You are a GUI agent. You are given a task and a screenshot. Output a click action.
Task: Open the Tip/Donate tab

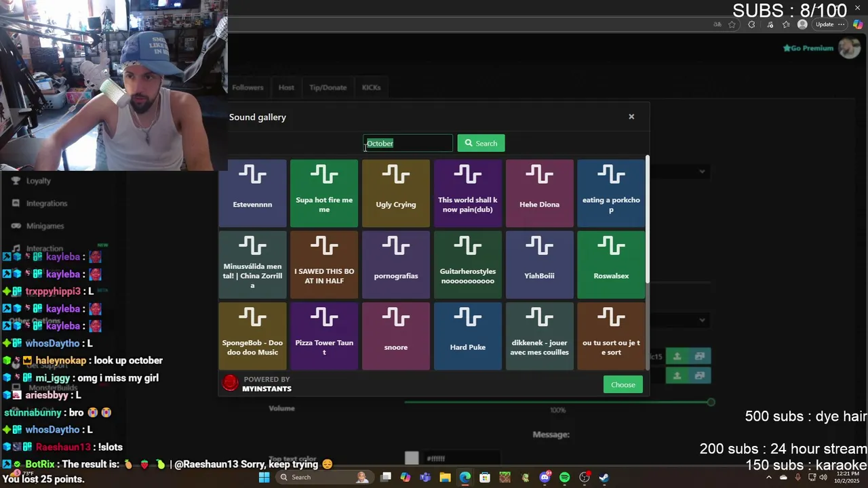328,87
